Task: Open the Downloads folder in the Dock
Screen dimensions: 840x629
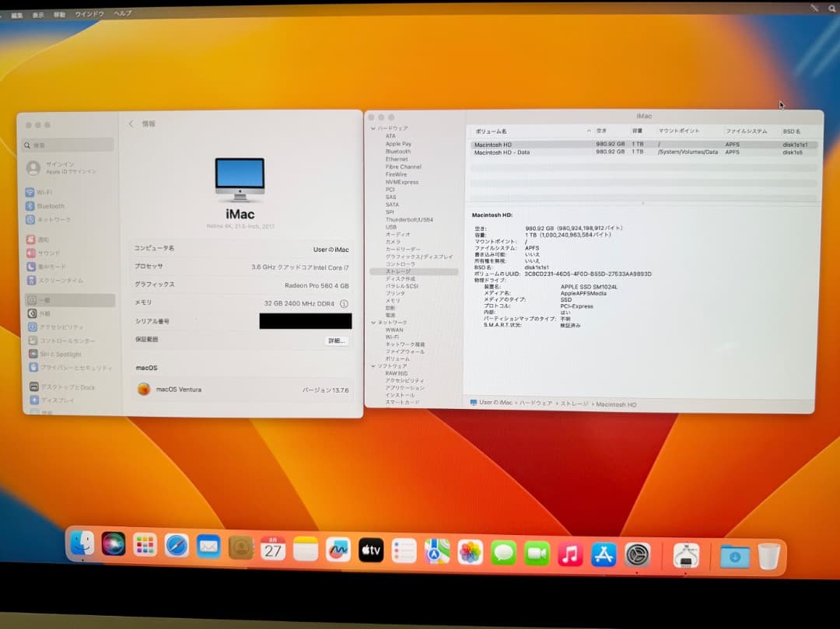Action: pos(734,557)
